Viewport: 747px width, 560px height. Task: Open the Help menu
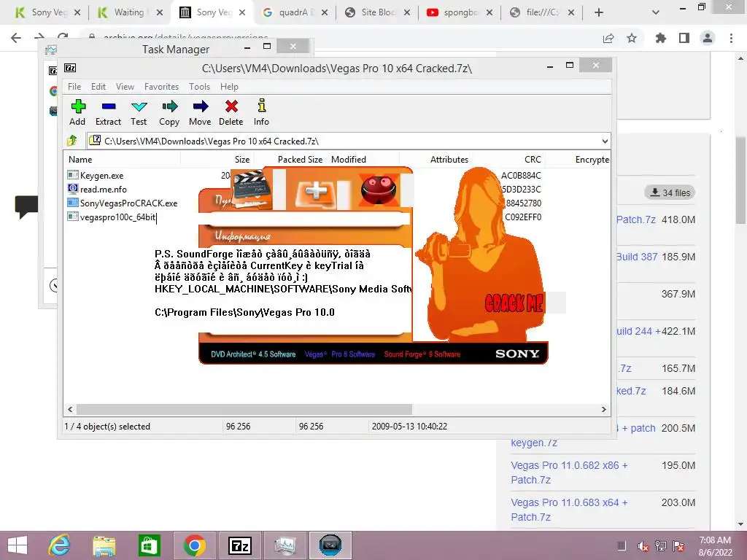[229, 87]
